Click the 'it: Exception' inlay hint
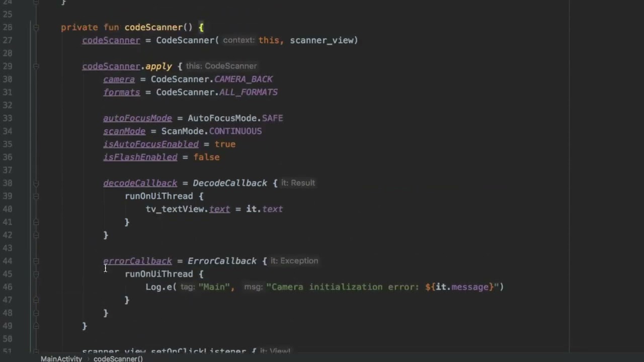The height and width of the screenshot is (362, 644). pyautogui.click(x=294, y=261)
